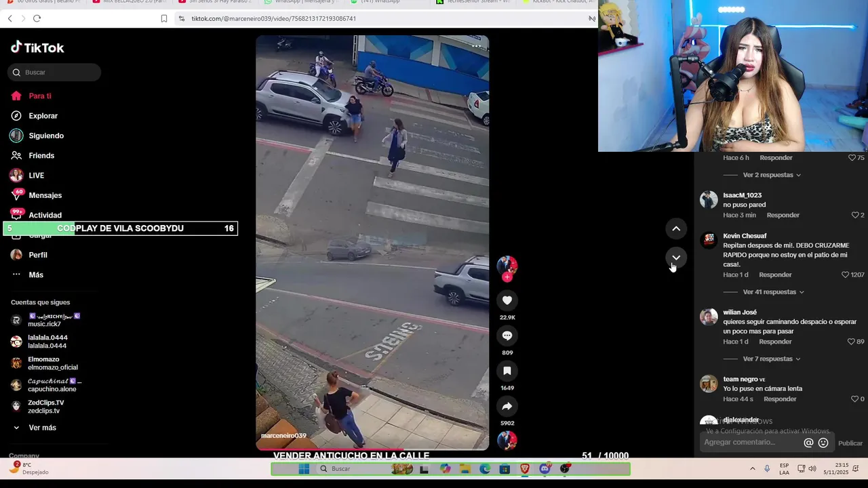Image resolution: width=868 pixels, height=488 pixels.
Task: Expand Ver 2 respuestas replies
Action: (772, 175)
